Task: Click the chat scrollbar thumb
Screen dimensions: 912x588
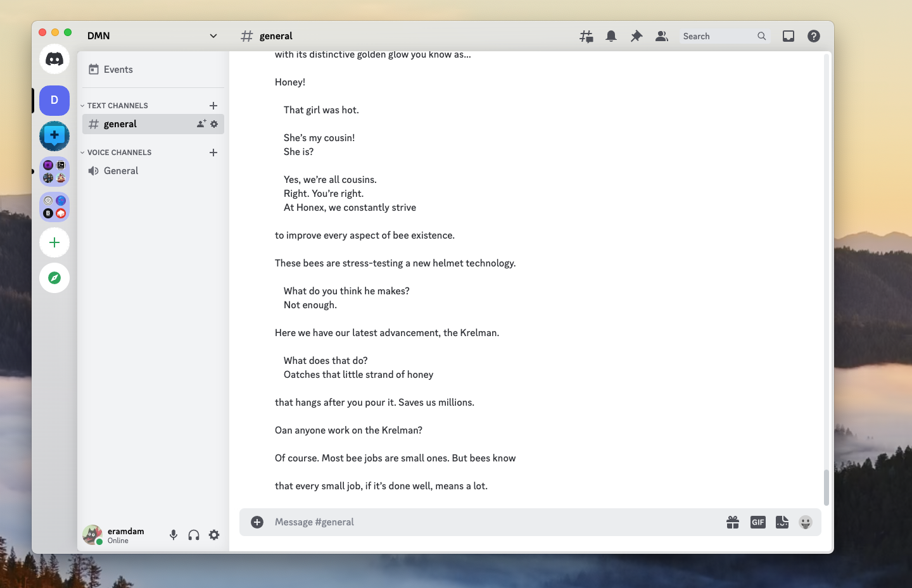Action: click(826, 487)
